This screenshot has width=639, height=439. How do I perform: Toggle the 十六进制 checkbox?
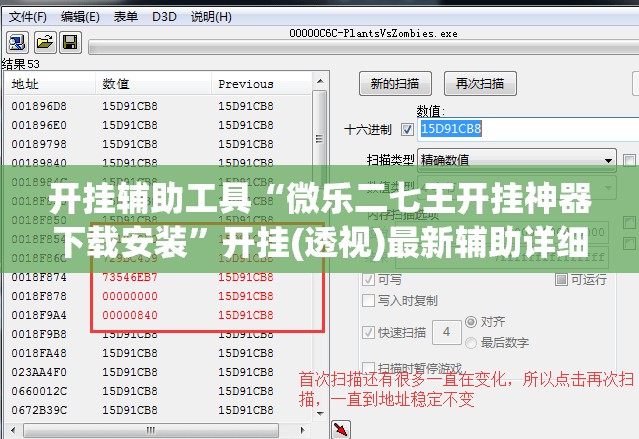coord(407,130)
